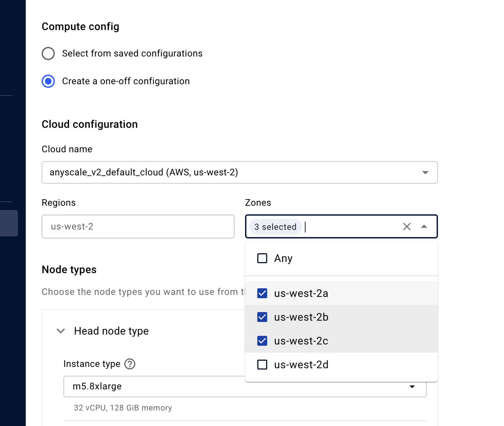
Task: Select 'Create a one-off configuration' radio button
Action: click(x=48, y=81)
